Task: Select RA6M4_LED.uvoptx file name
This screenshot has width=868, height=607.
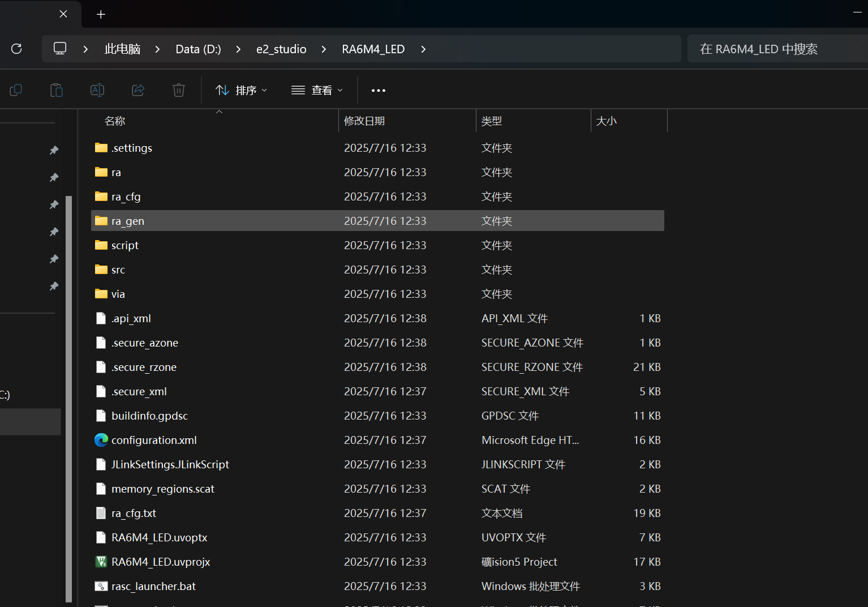Action: tap(160, 538)
